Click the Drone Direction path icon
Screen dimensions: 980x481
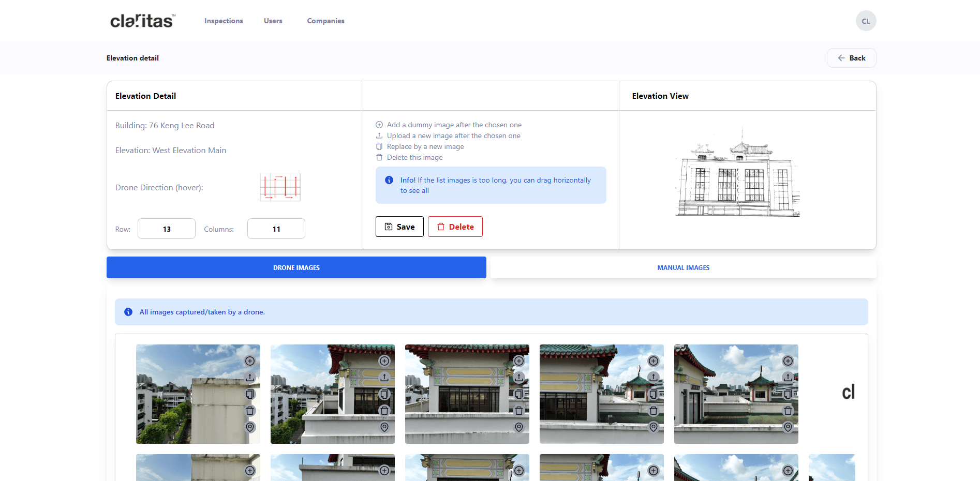tap(280, 187)
